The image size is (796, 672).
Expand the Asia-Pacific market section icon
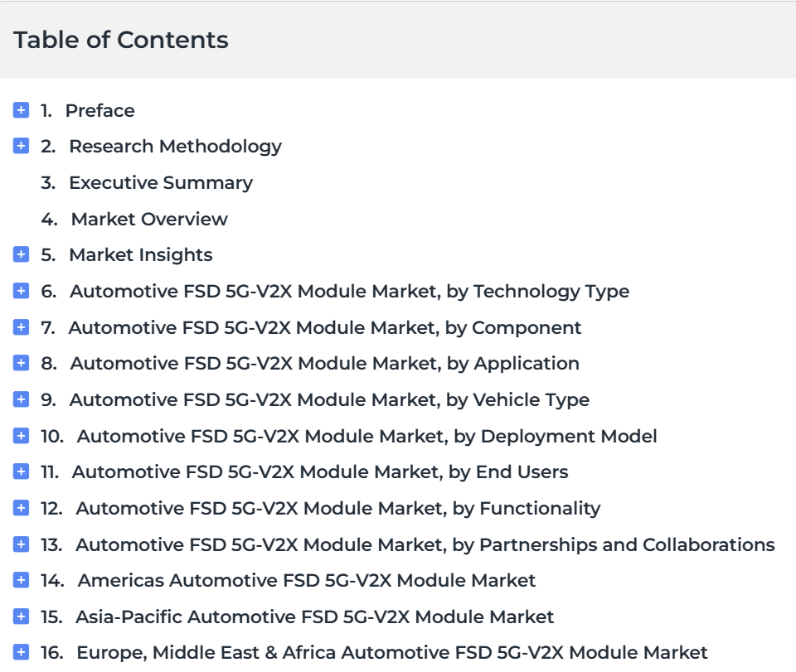[21, 616]
